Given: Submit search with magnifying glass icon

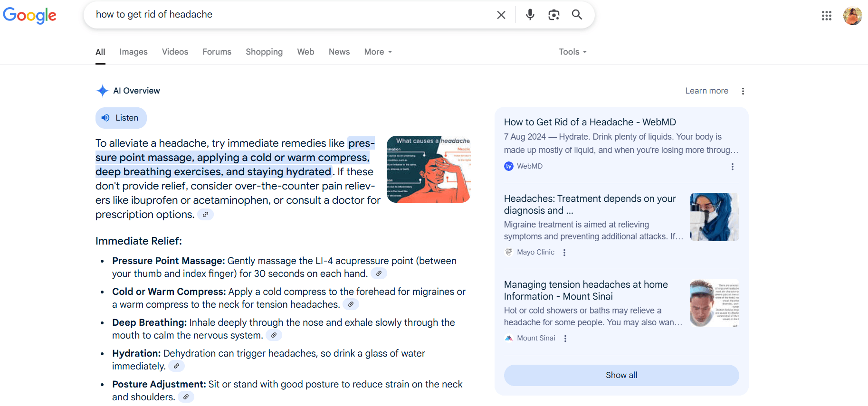Looking at the screenshot, I should 577,15.
